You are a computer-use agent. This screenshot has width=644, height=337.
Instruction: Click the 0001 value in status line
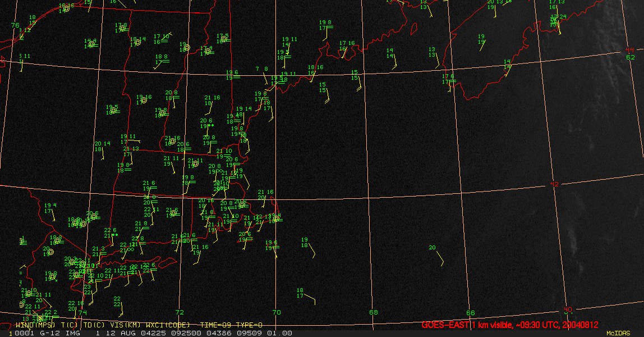pos(24,333)
